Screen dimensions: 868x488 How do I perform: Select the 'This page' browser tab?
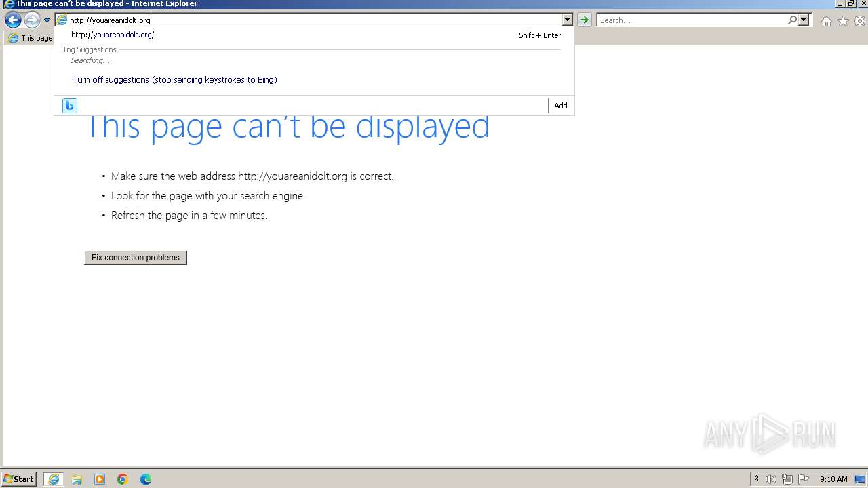30,38
